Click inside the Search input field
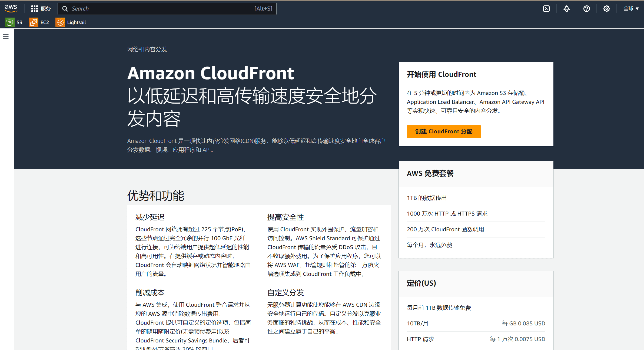 [162, 9]
